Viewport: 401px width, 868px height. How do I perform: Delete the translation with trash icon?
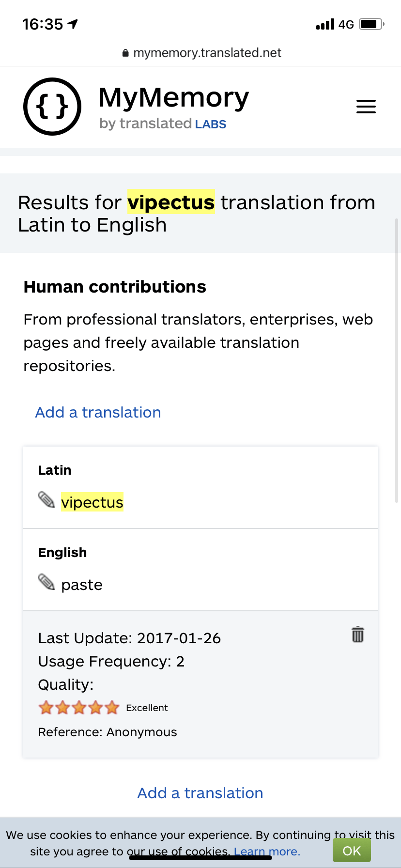(358, 634)
